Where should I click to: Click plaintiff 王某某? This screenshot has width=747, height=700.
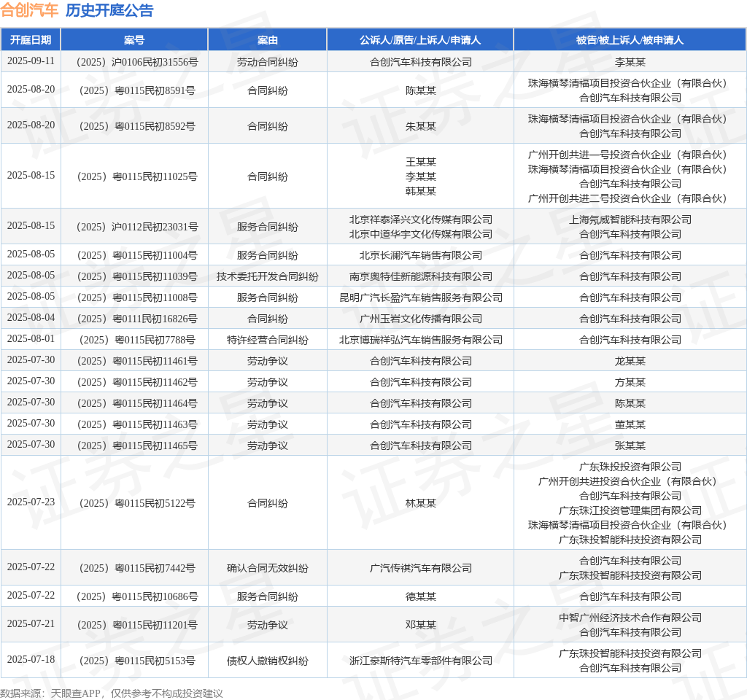tap(421, 162)
